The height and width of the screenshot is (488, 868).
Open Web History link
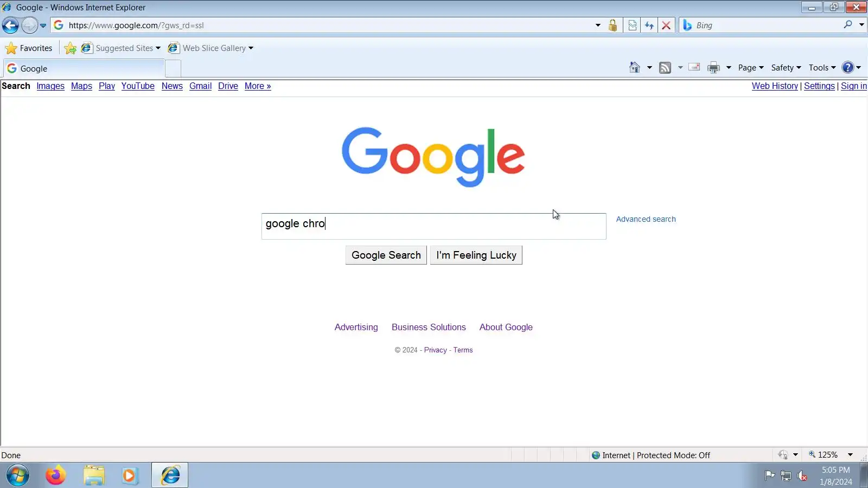point(775,86)
